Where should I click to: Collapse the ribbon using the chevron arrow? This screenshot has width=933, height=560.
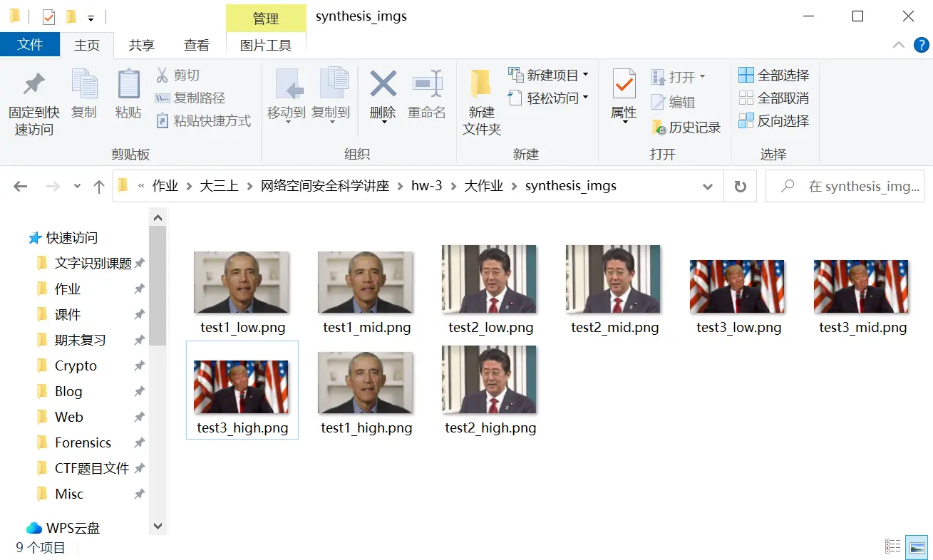coord(899,45)
